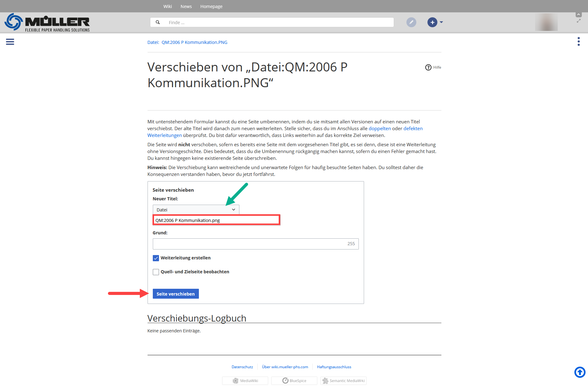Image resolution: width=588 pixels, height=388 pixels.
Task: Click the Hilfe question mark icon
Action: tap(428, 67)
